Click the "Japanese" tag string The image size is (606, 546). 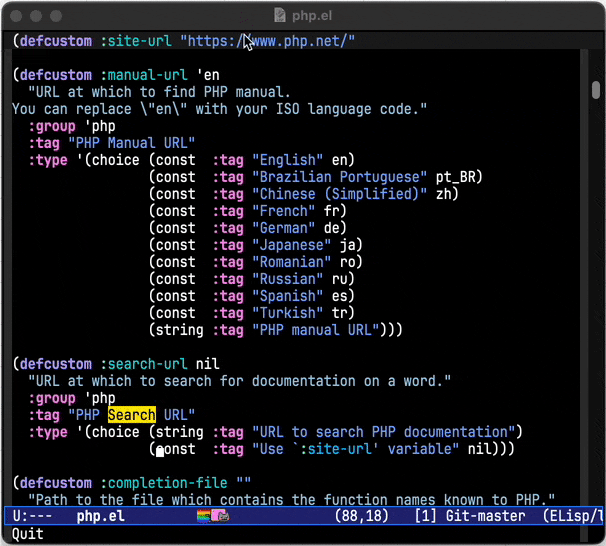292,245
